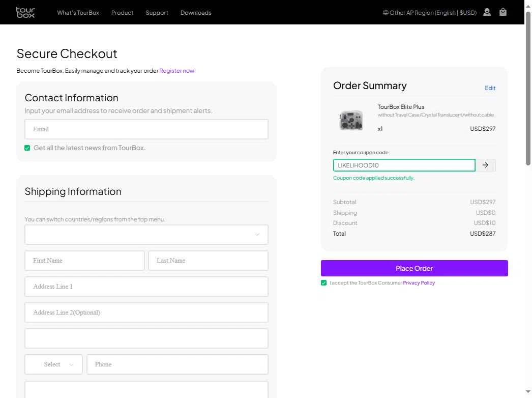Click the Place Order button
Screen dimensions: 532x398
coord(415,268)
